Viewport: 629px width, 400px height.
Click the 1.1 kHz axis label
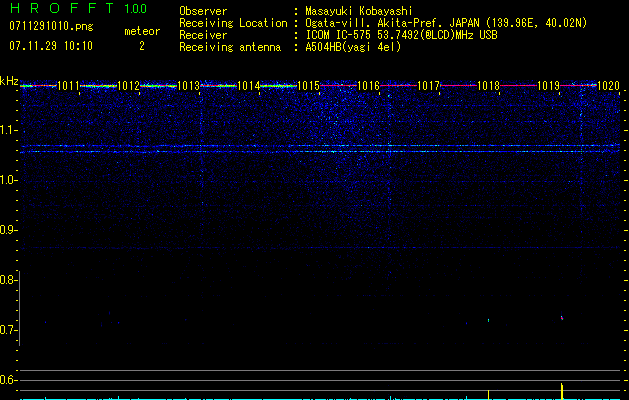pyautogui.click(x=7, y=130)
